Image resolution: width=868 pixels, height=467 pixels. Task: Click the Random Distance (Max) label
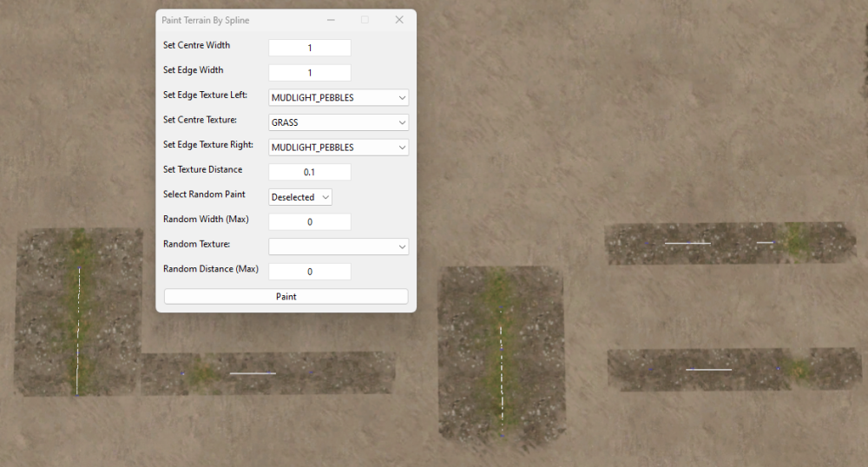tap(211, 269)
